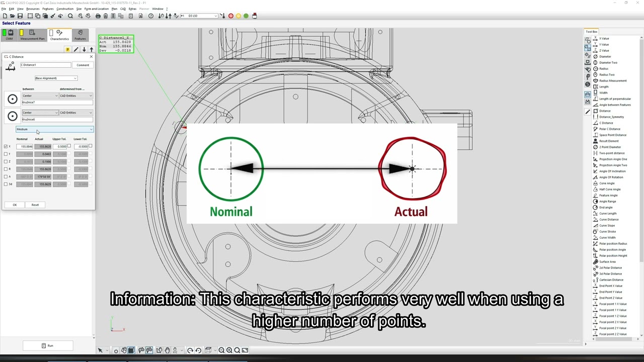
Task: Toggle checkbox beside X upper tolerance
Action: tap(69, 146)
